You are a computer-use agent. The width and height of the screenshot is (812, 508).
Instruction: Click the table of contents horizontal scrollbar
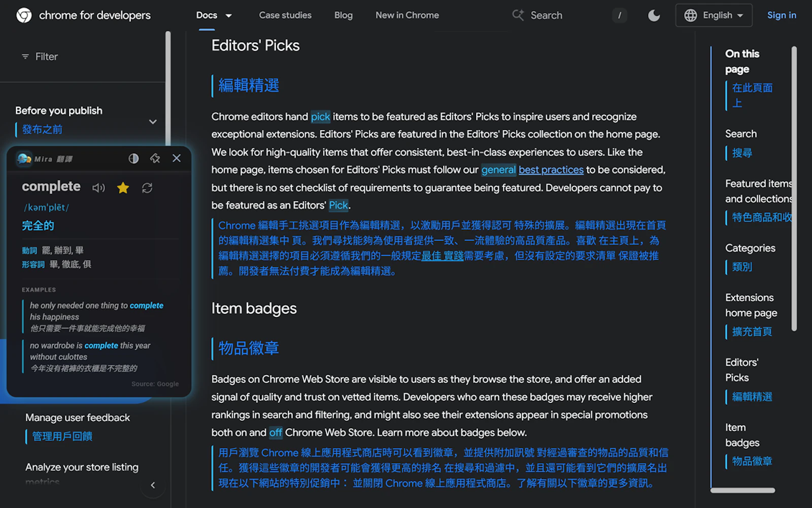click(742, 490)
